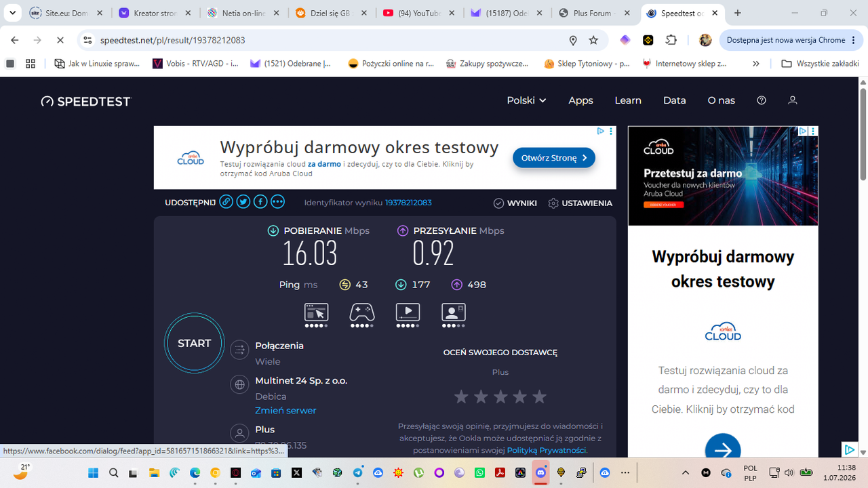868x488 pixels.
Task: Open the Data menu item
Action: 674,100
